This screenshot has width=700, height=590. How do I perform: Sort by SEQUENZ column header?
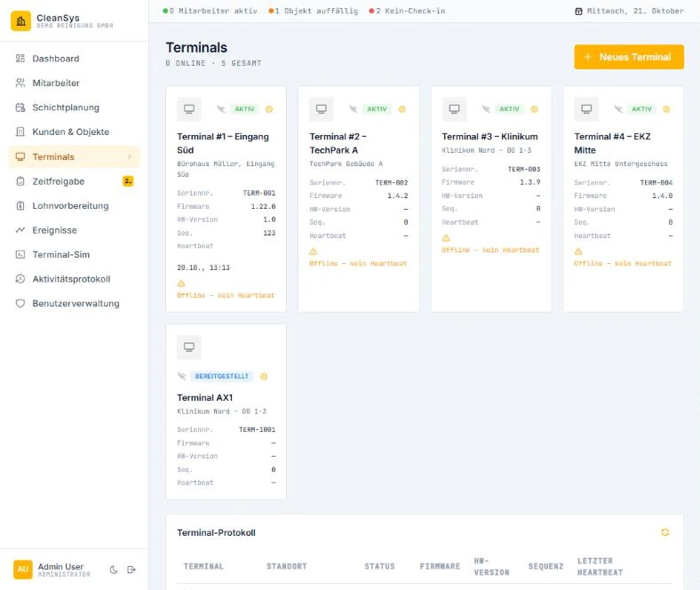click(x=545, y=566)
